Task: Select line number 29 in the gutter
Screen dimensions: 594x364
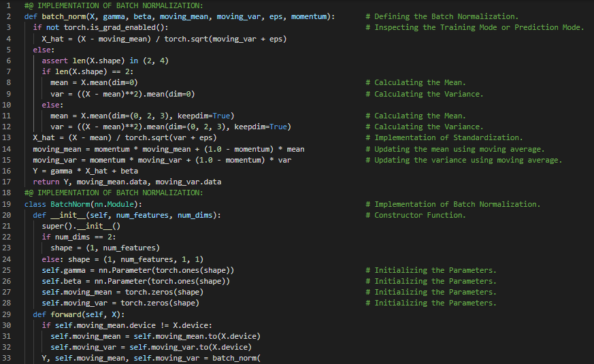Action: coord(6,314)
